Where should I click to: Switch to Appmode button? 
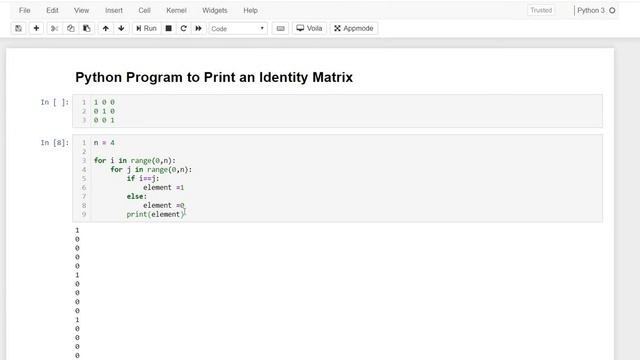[353, 28]
